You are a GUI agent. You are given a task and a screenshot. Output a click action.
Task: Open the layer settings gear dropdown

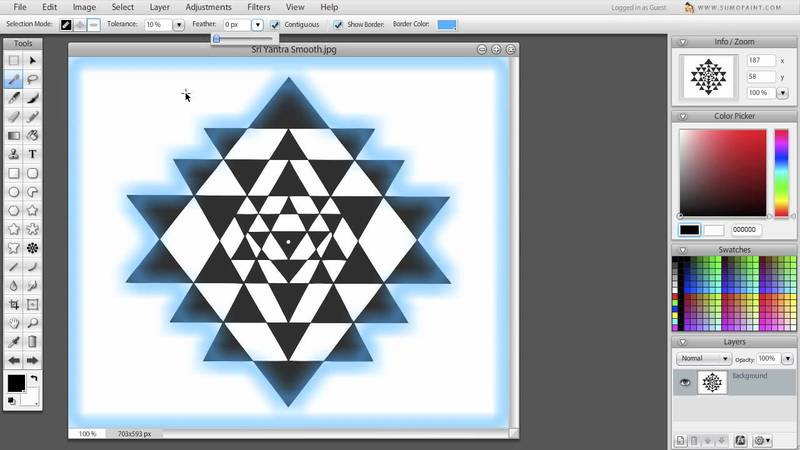tap(762, 440)
